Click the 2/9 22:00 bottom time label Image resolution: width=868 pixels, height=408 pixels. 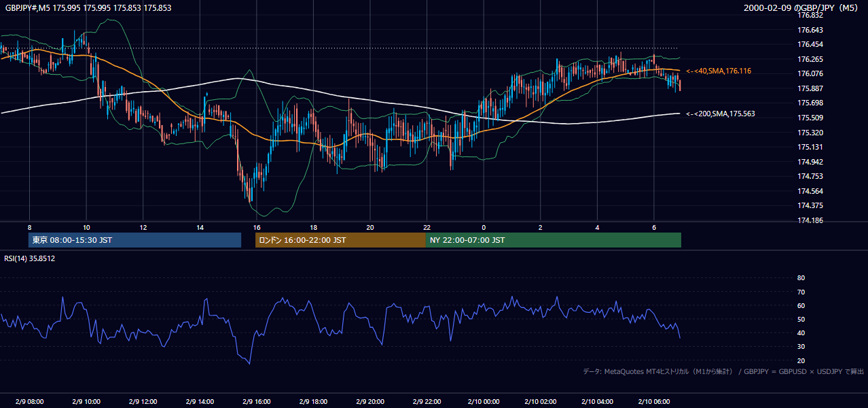427,401
